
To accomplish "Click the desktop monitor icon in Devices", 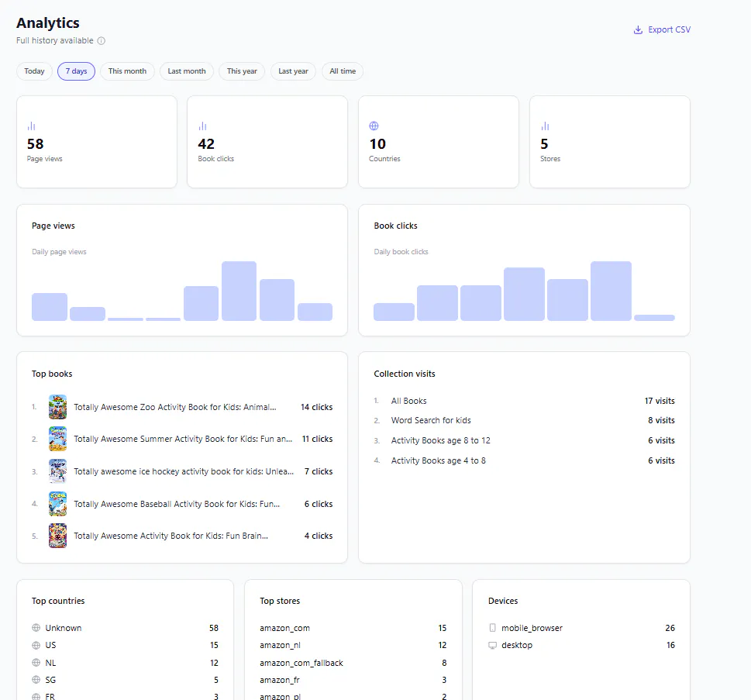I will tap(492, 646).
